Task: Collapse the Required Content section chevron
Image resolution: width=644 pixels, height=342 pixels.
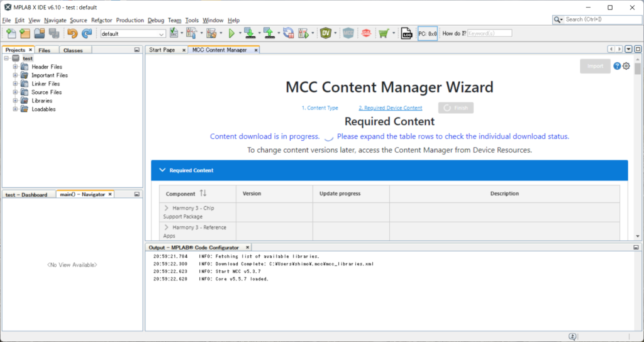Action: coord(162,170)
